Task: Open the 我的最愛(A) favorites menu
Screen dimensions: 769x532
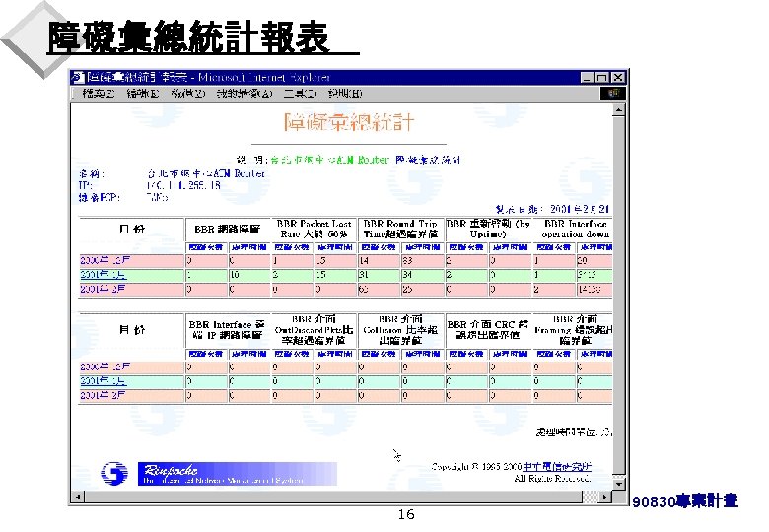Action: pos(245,93)
